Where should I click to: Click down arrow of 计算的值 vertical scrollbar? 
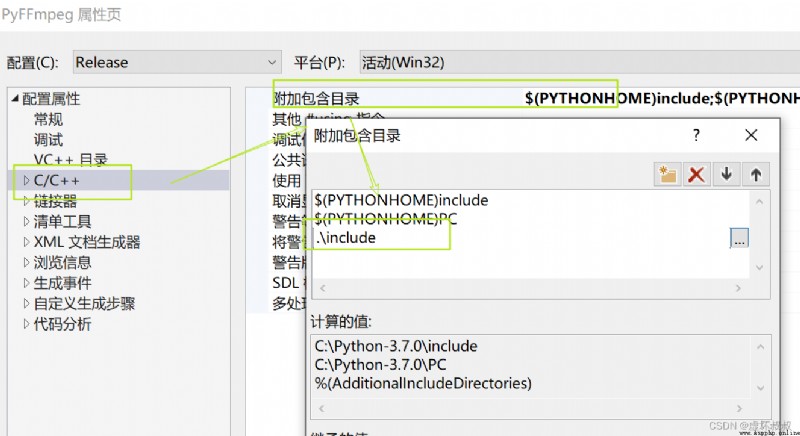[760, 388]
